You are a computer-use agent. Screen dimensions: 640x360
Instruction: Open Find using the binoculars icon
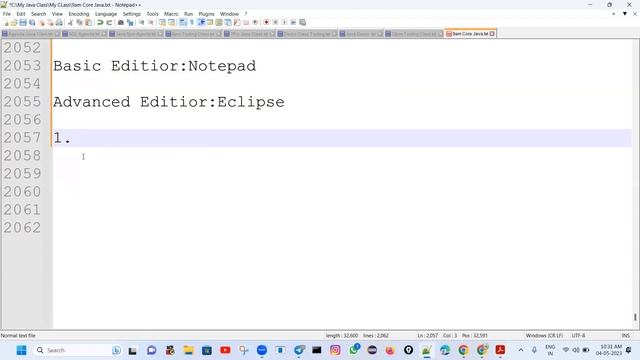pos(121,22)
